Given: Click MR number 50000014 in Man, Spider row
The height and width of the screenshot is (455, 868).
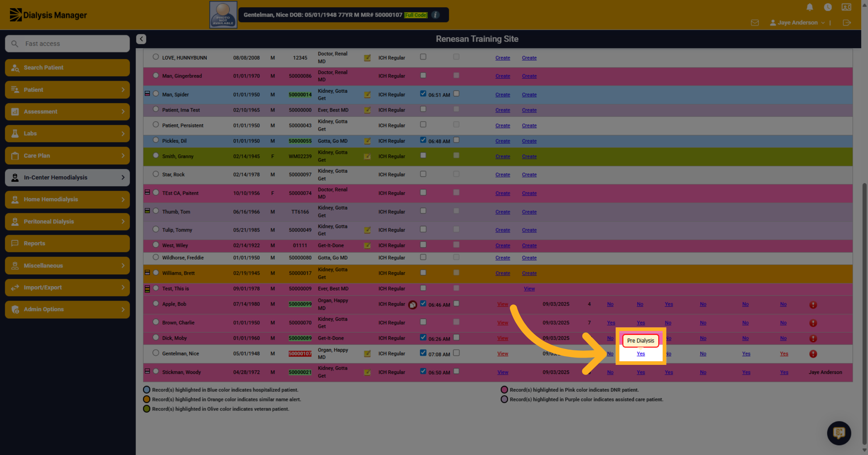Looking at the screenshot, I should (300, 95).
